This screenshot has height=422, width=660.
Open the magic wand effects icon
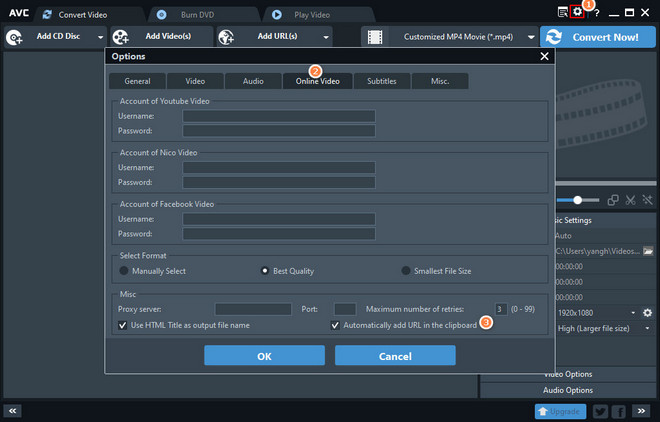647,200
